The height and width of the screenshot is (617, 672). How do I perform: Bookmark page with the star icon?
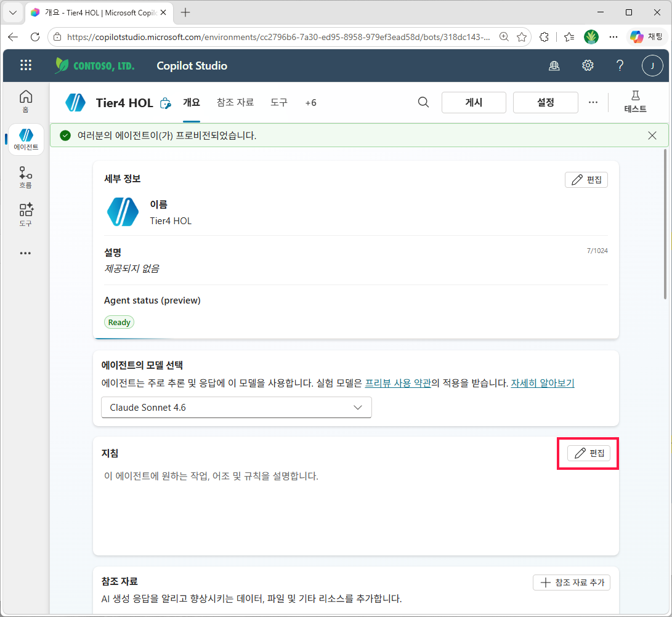(522, 37)
